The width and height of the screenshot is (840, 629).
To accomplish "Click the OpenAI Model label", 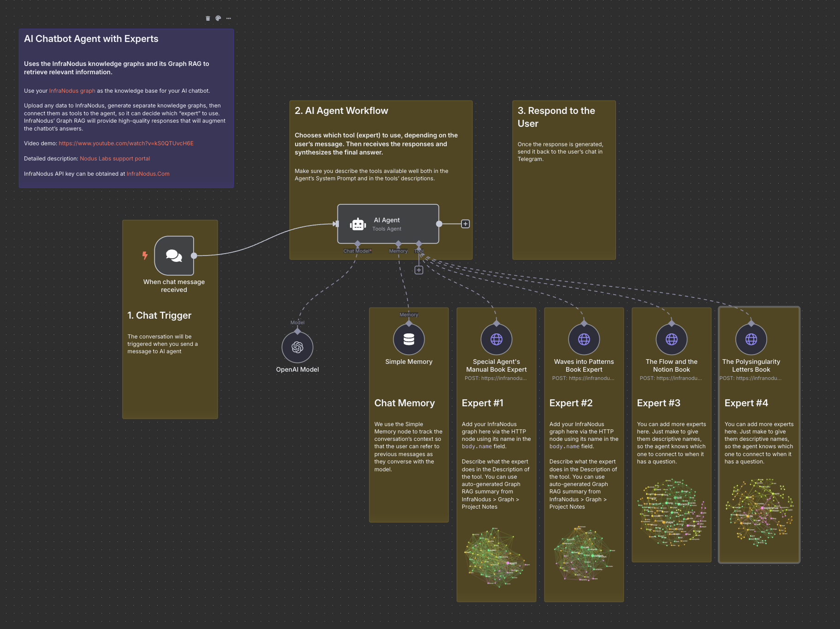I will coord(297,369).
